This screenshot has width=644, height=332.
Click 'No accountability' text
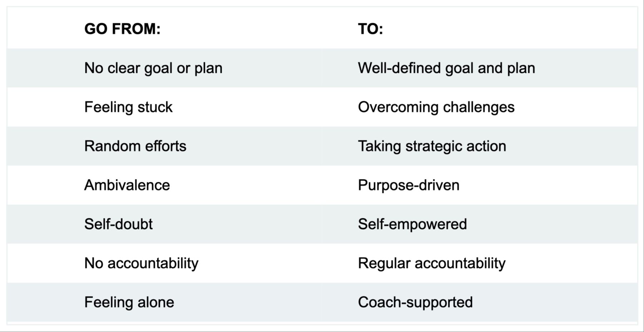[x=141, y=263]
